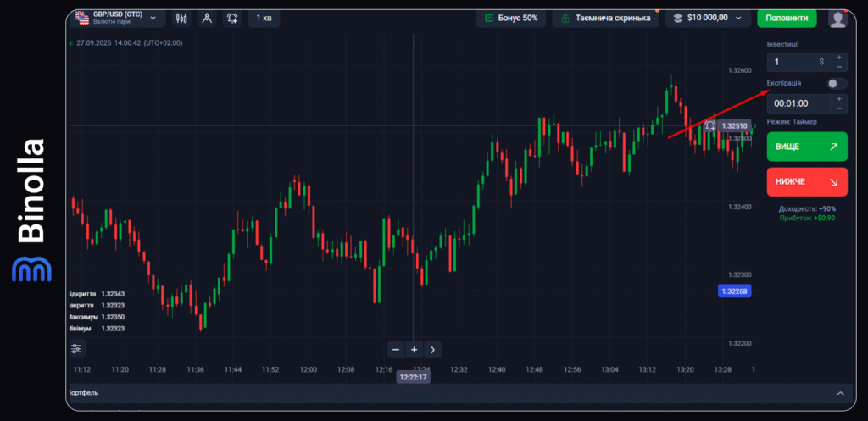Zoom in the chart with plus button

point(414,349)
